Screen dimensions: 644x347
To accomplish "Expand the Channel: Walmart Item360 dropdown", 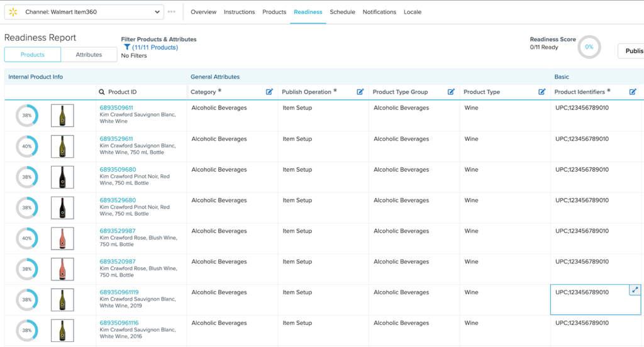I will [84, 12].
